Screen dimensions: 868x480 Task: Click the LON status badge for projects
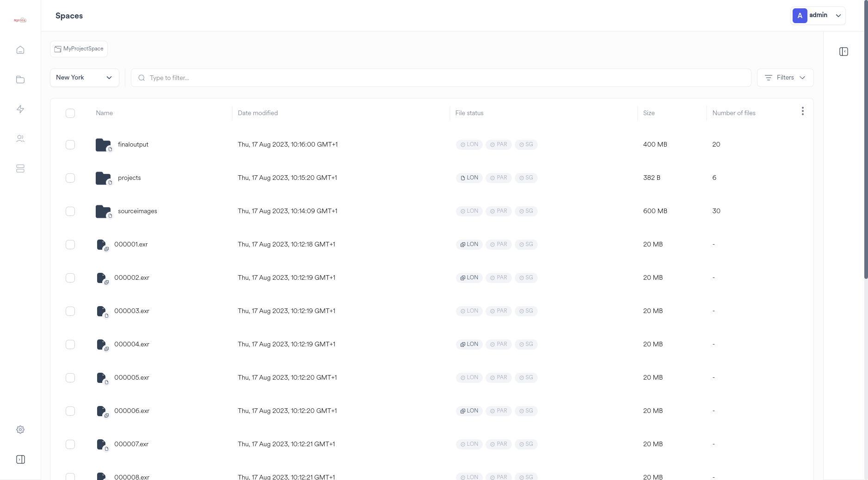click(469, 178)
